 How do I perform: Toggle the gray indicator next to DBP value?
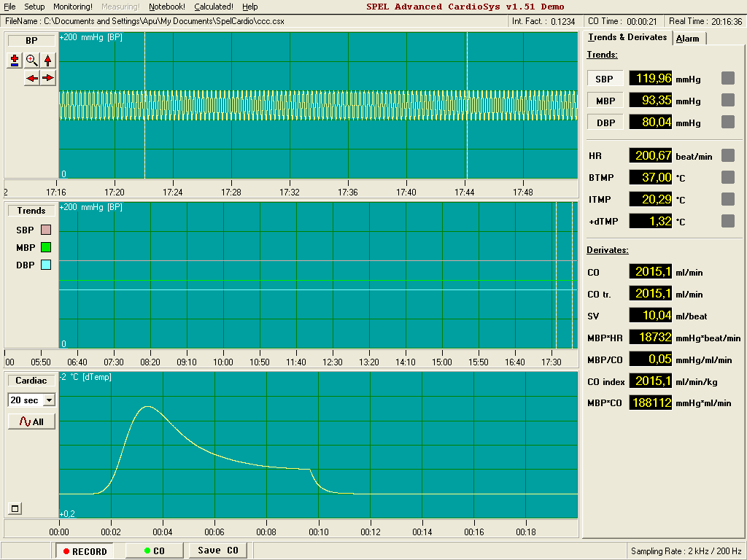point(728,122)
